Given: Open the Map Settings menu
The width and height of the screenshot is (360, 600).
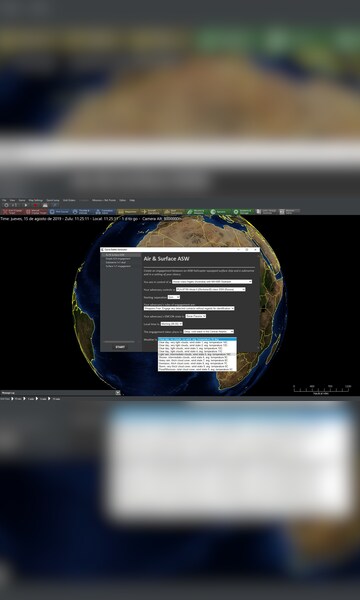Looking at the screenshot, I should point(36,200).
